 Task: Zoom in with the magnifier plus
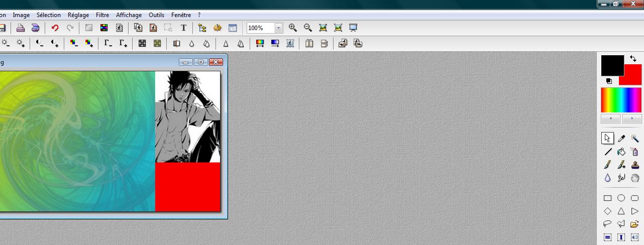pos(293,28)
